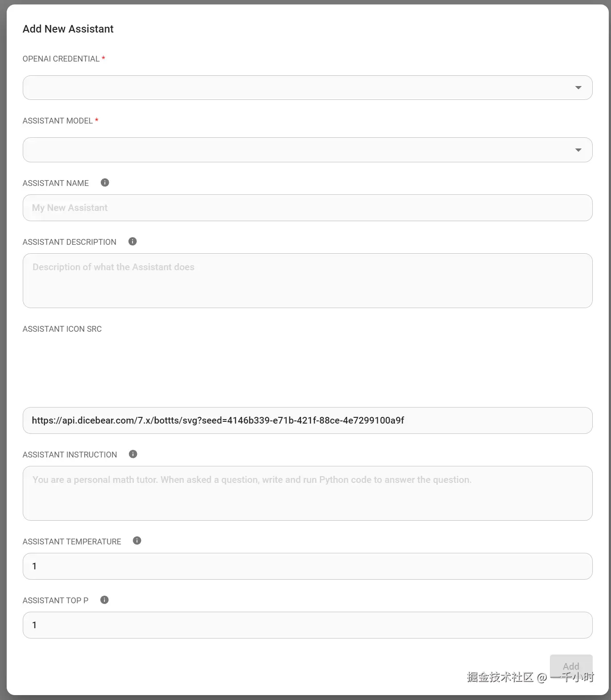Viewport: 611px width, 700px height.
Task: Expand the Assistant Model dropdown arrow
Action: coord(578,150)
